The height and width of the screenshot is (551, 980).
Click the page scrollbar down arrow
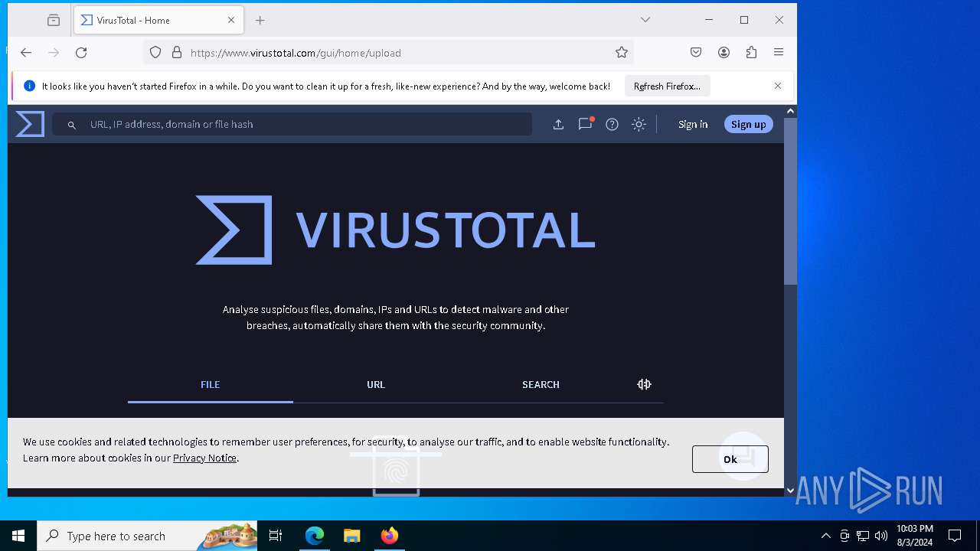(x=790, y=491)
